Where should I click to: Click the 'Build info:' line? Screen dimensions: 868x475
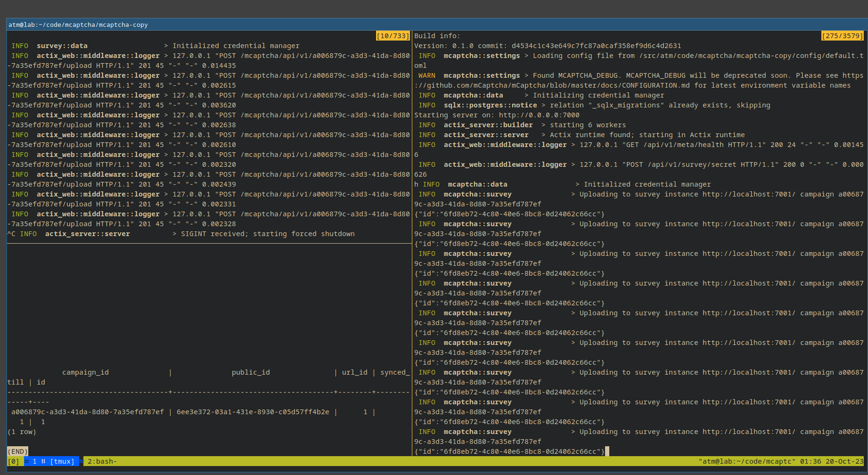point(437,36)
